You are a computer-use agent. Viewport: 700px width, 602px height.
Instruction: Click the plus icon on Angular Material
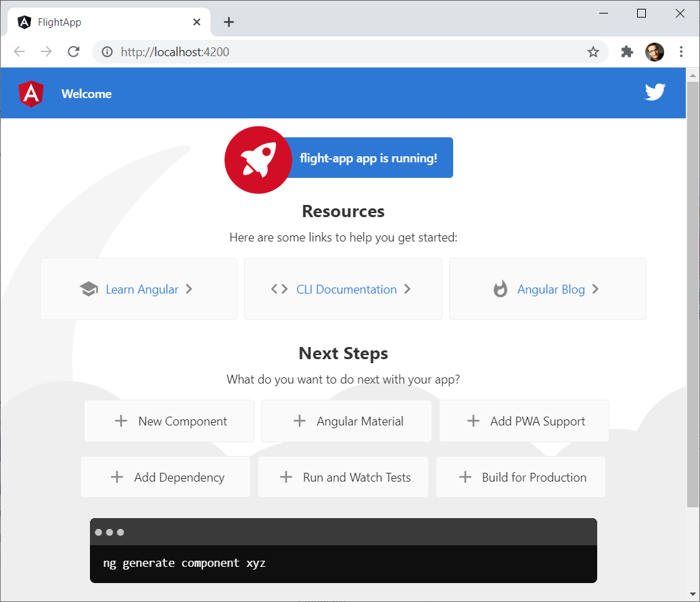click(300, 421)
